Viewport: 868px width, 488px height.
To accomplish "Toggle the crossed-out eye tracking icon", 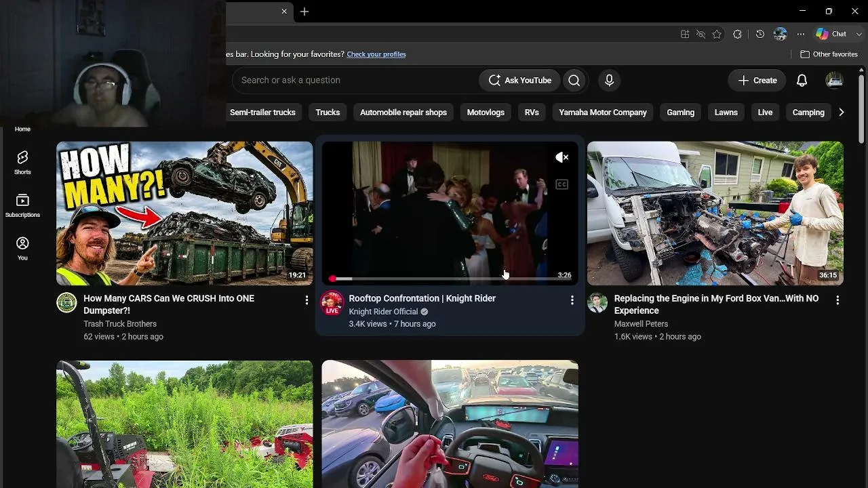I will [x=701, y=34].
